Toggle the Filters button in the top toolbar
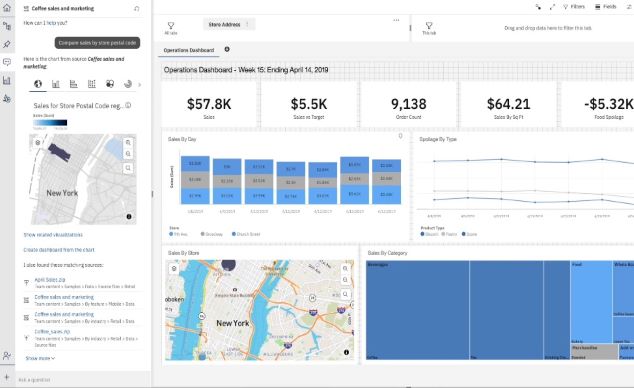Viewport: 634px width, 388px height. (x=574, y=7)
